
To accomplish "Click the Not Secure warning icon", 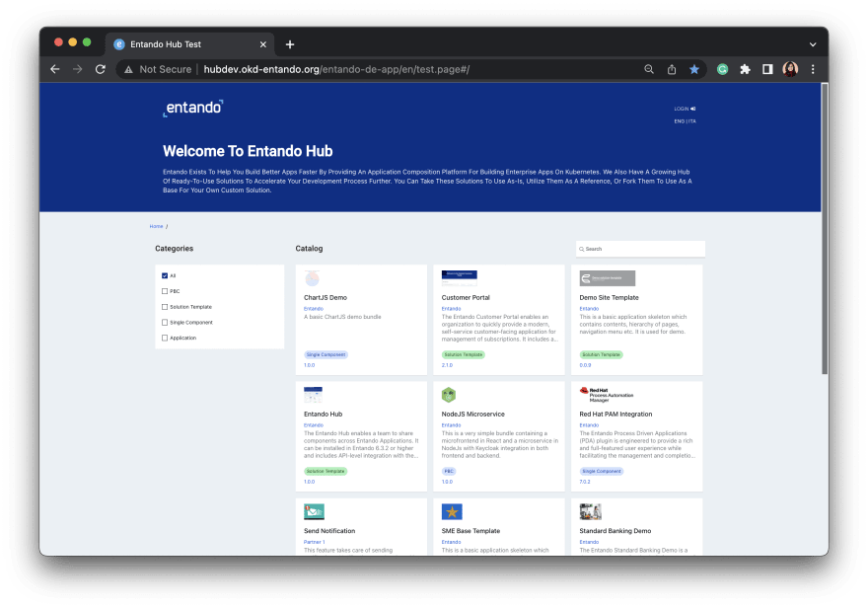I will 128,69.
